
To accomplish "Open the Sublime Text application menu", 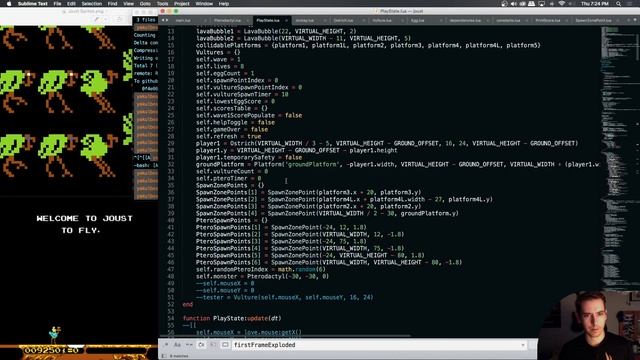I will pyautogui.click(x=33, y=4).
